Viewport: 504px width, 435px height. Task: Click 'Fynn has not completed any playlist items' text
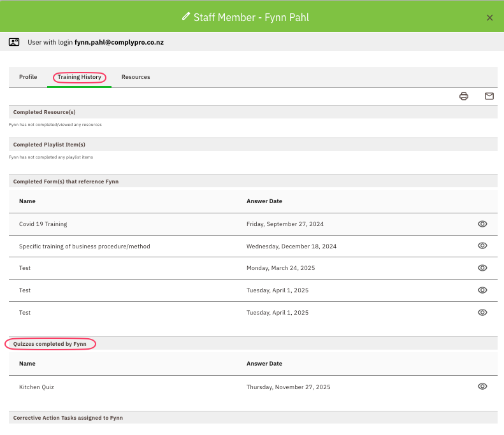click(51, 157)
